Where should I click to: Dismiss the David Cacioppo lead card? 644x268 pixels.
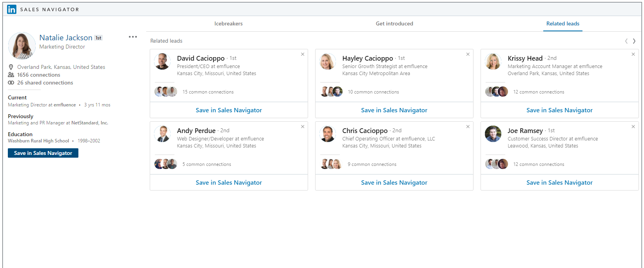tap(303, 54)
